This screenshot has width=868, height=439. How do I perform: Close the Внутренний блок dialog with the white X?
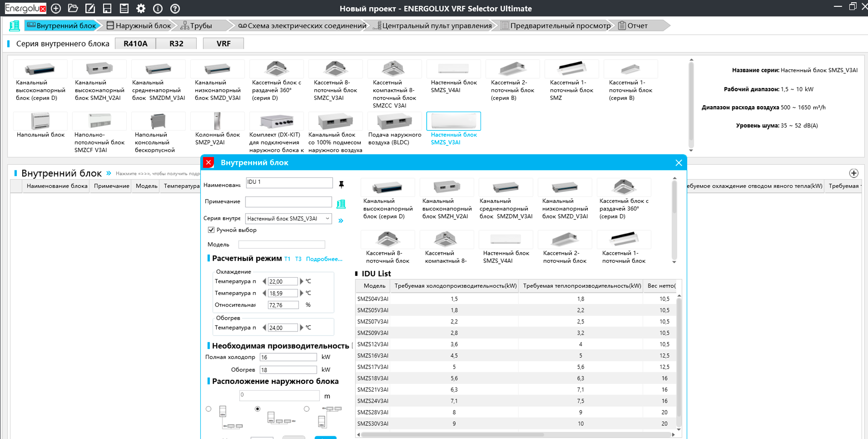point(679,163)
